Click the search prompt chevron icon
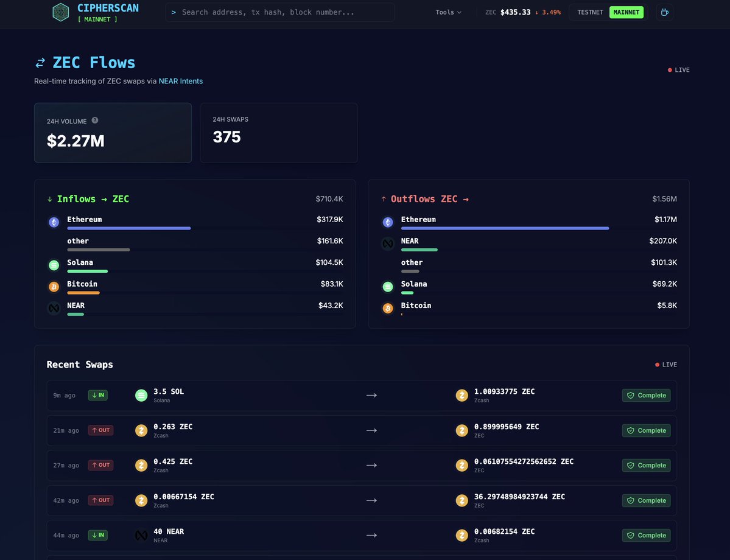730x560 pixels. click(174, 13)
